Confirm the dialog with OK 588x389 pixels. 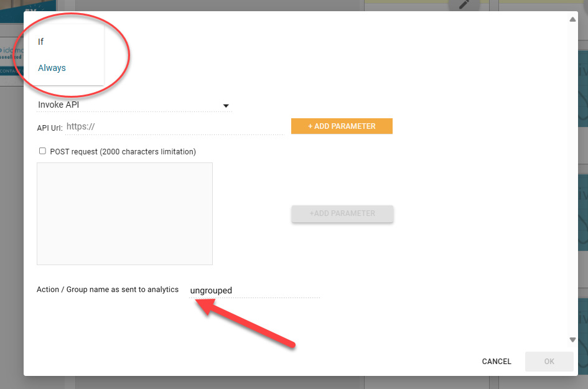click(x=549, y=362)
